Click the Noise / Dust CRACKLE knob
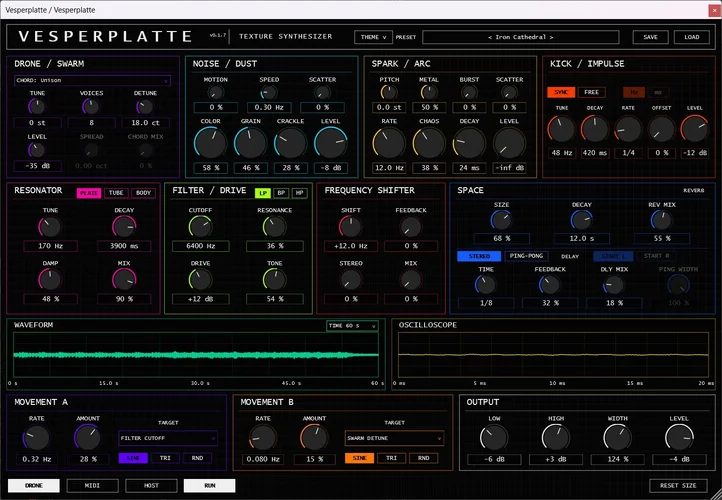 click(291, 143)
